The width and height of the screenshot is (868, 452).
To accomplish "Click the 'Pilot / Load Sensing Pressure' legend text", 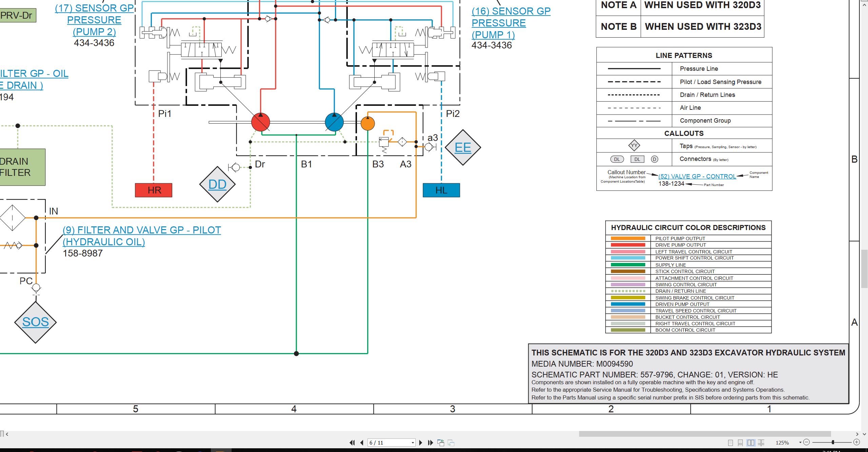I will pyautogui.click(x=721, y=82).
